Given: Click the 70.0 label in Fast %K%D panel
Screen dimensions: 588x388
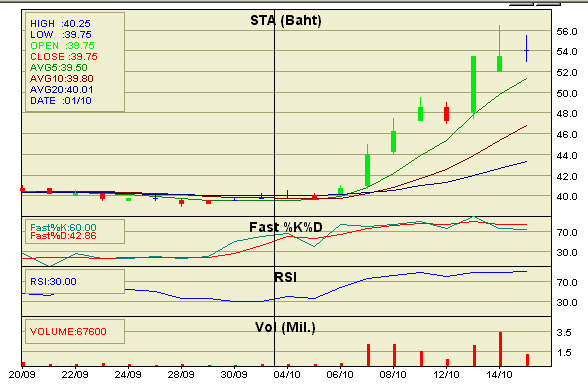Looking at the screenshot, I should tap(567, 233).
